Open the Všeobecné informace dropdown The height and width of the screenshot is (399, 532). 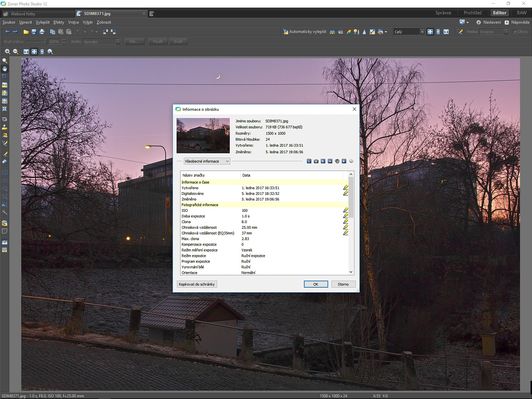pyautogui.click(x=207, y=161)
